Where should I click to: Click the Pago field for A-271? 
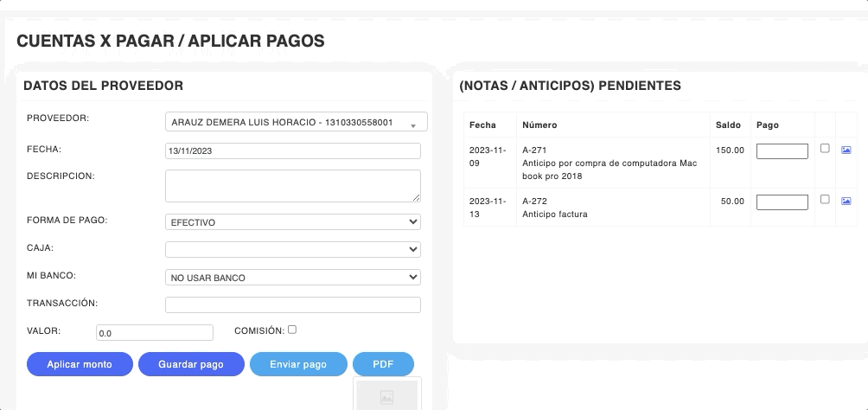click(x=782, y=151)
